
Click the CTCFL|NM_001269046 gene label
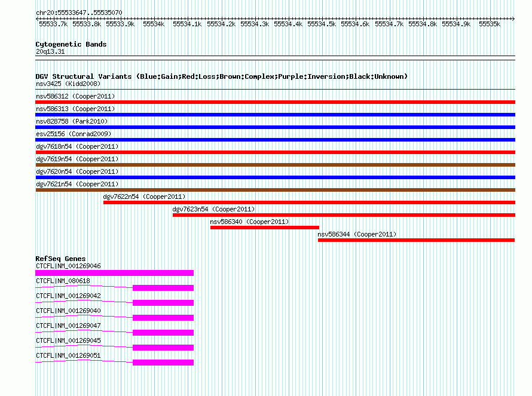68,266
